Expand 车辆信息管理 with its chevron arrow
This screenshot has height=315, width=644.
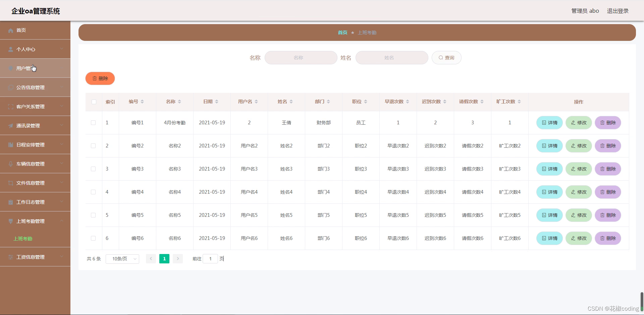click(62, 164)
